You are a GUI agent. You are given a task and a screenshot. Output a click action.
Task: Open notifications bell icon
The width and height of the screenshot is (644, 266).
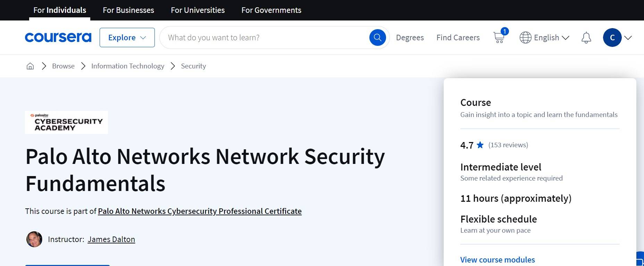pos(586,38)
